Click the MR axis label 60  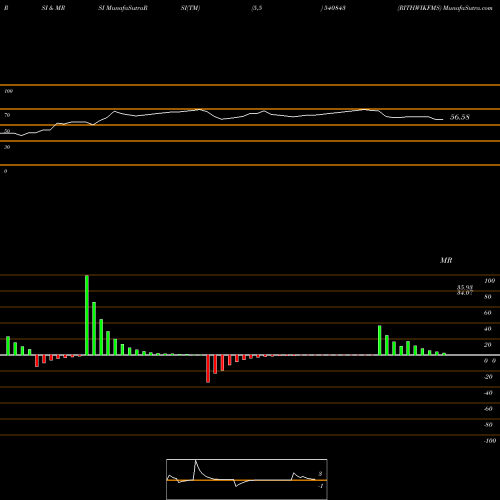tap(488, 313)
